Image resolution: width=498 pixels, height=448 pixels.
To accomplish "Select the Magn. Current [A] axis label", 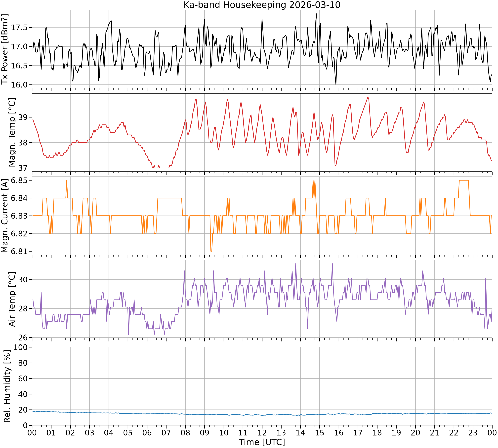I will point(5,216).
